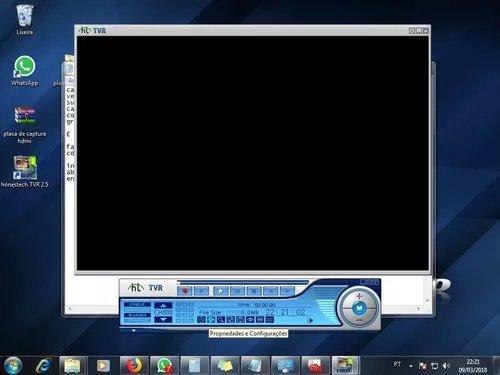Decrease channel with the down arrow below CH000
Image resolution: width=500 pixels, height=375 pixels.
point(163,320)
